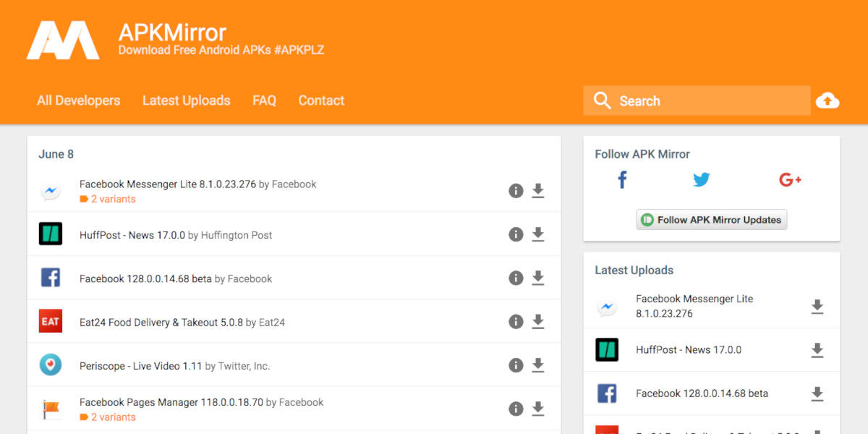
Task: Open APK Mirror's Twitter page icon
Action: click(x=701, y=179)
